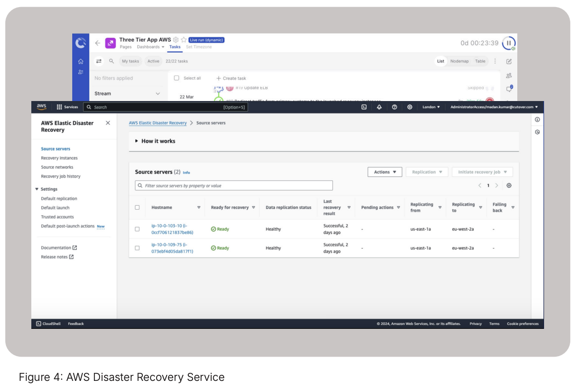Open notifications bell in AWS header
The width and height of the screenshot is (586, 392).
379,107
